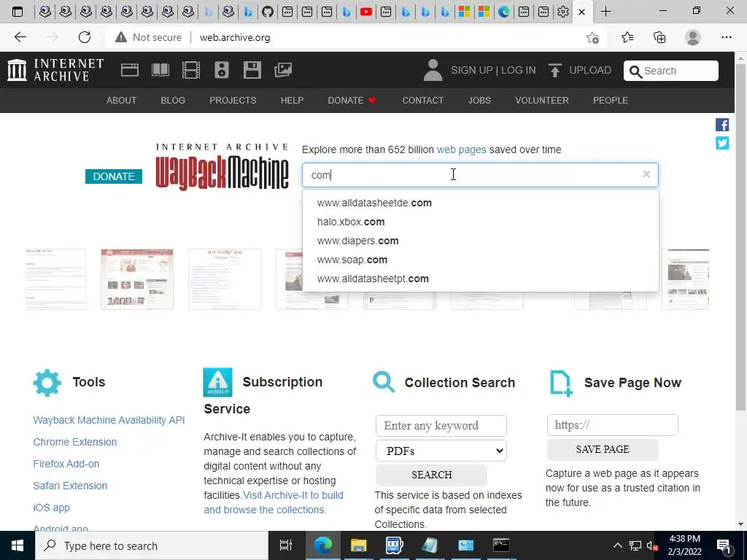Select suggestion halo.xbox.com
This screenshot has width=747, height=560.
pyautogui.click(x=481, y=222)
